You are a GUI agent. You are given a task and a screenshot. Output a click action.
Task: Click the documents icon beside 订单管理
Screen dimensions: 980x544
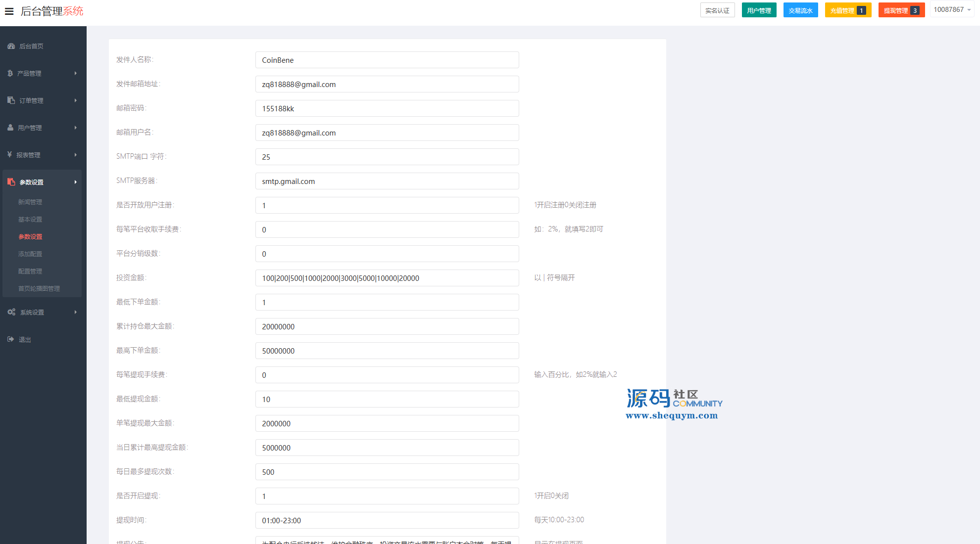click(11, 100)
